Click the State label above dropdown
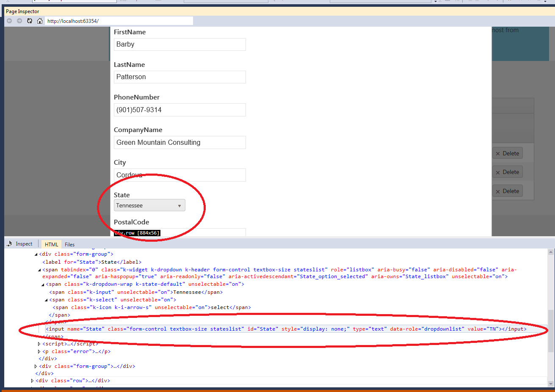This screenshot has width=555, height=392. 122,195
